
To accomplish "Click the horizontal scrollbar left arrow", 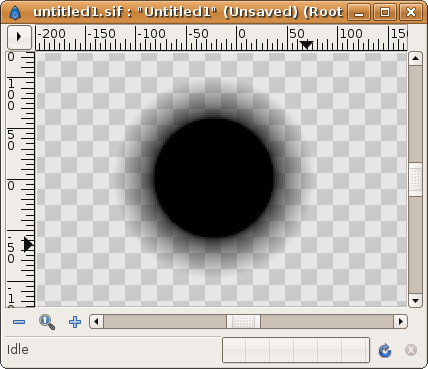I will pyautogui.click(x=97, y=322).
